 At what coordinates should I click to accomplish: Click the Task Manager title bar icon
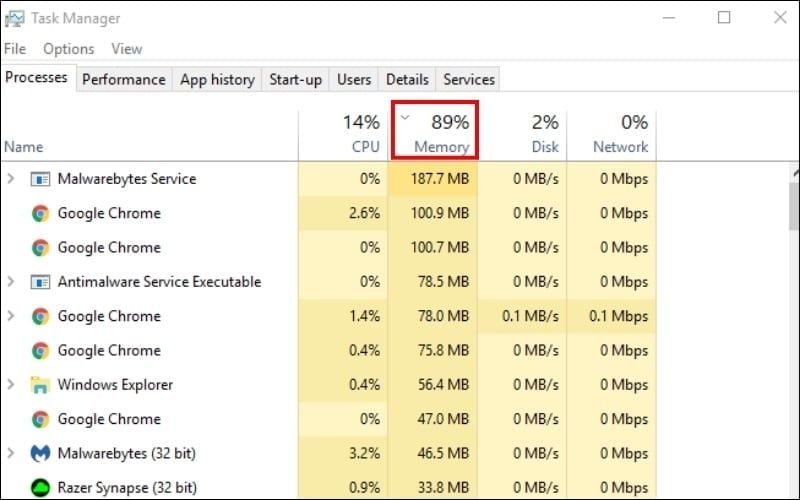tap(14, 18)
